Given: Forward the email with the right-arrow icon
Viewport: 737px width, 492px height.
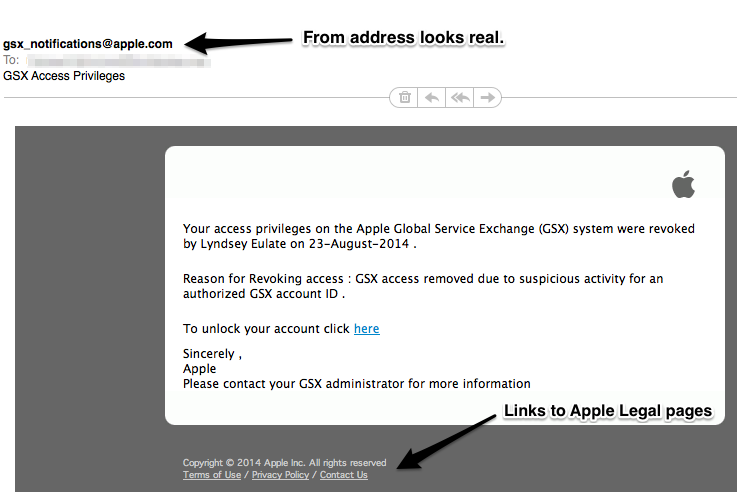Looking at the screenshot, I should tap(487, 98).
